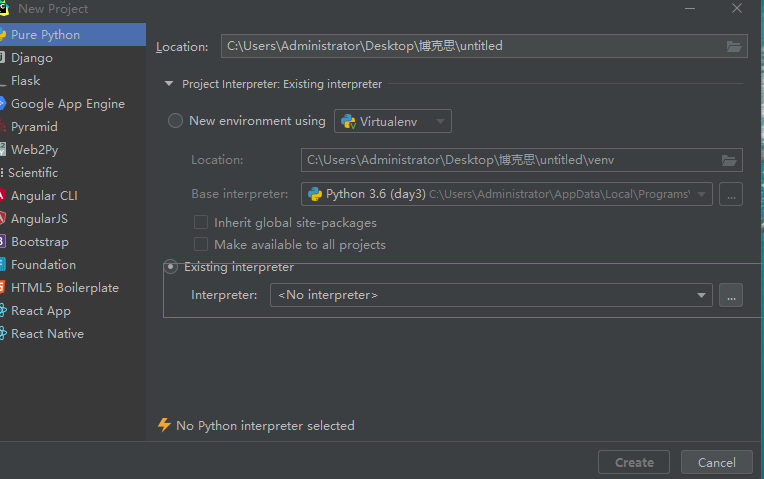Click the HTML5 Boilerplate project icon

[3, 287]
